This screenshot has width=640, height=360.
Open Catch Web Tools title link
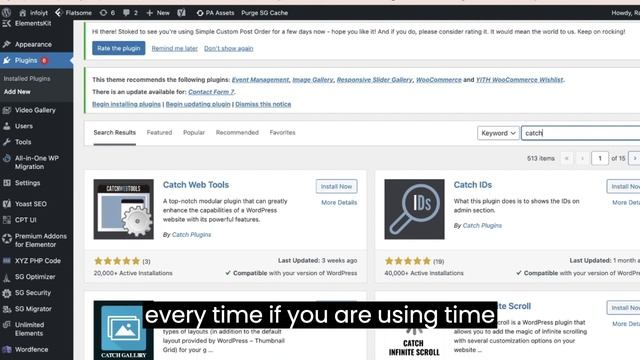[196, 185]
